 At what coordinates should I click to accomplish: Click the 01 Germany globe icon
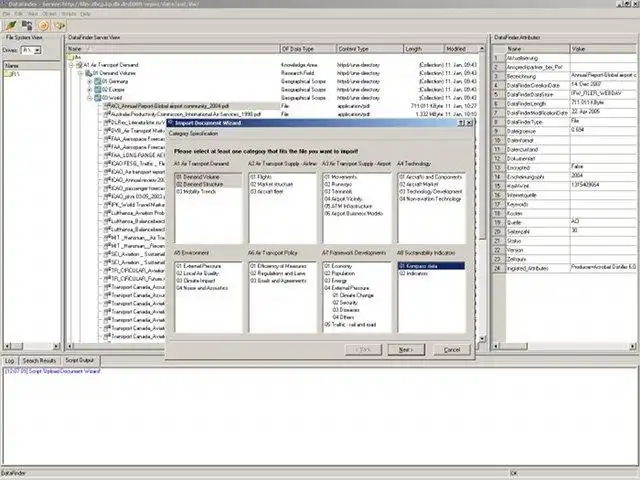[x=98, y=81]
